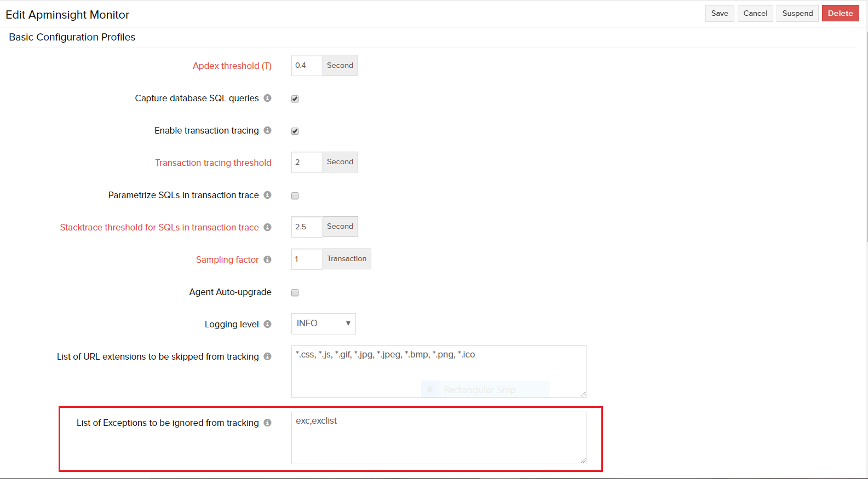This screenshot has height=479, width=868.
Task: Click the List of Exceptions to be ignored label
Action: point(168,423)
